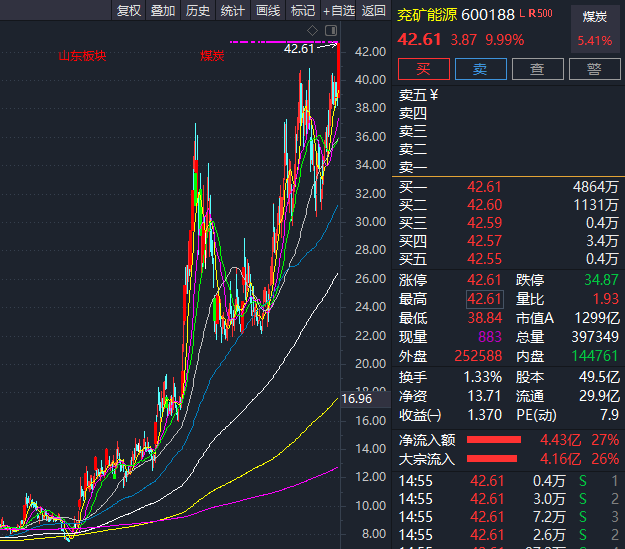Click the ¥ icon beside 卖五
625x549 pixels.
click(436, 95)
